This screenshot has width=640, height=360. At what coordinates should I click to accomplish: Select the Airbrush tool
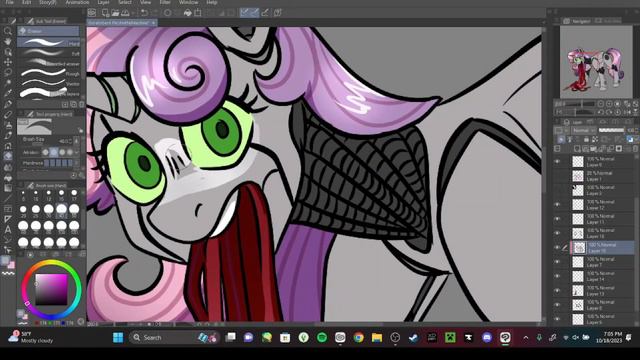click(7, 136)
